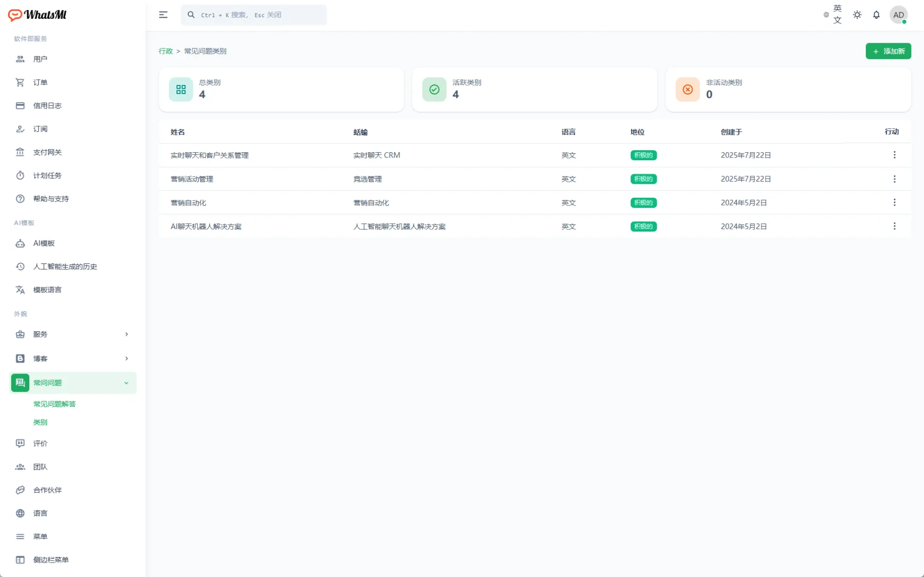
Task: Click the 服务 briefcase icon
Action: click(x=20, y=334)
